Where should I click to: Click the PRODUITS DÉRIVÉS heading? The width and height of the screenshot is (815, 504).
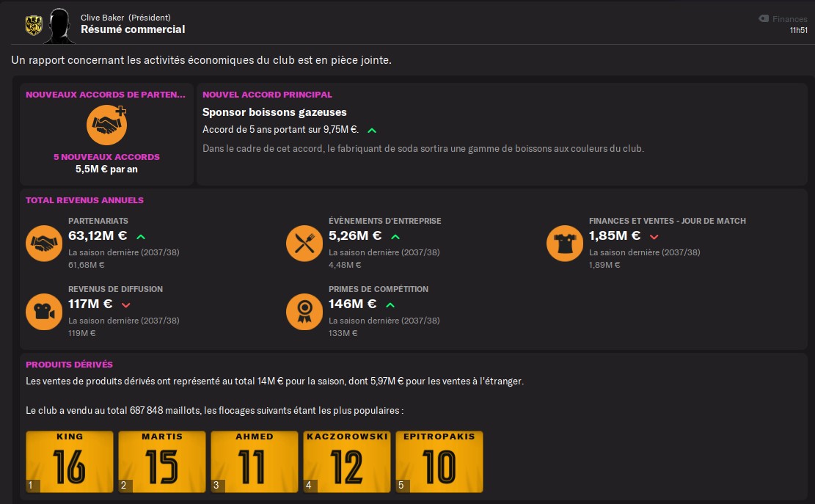(x=69, y=365)
